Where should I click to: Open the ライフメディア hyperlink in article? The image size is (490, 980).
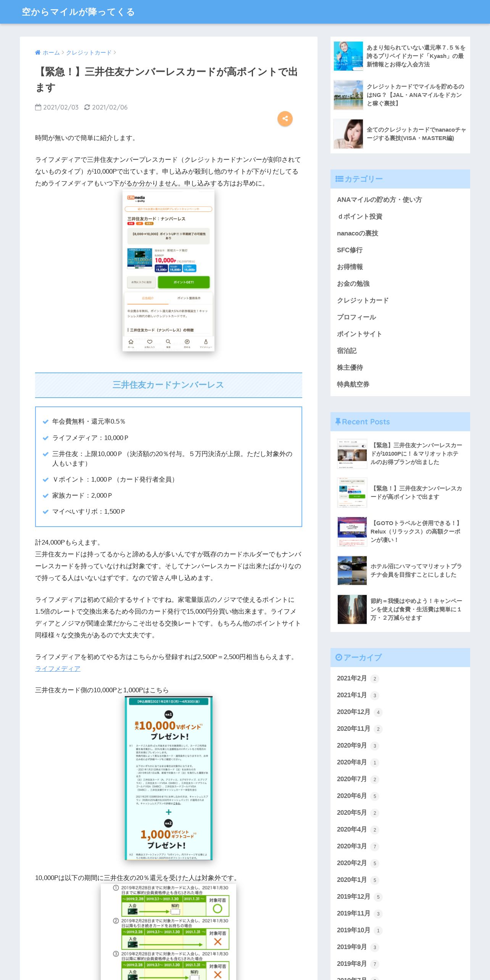tap(58, 669)
